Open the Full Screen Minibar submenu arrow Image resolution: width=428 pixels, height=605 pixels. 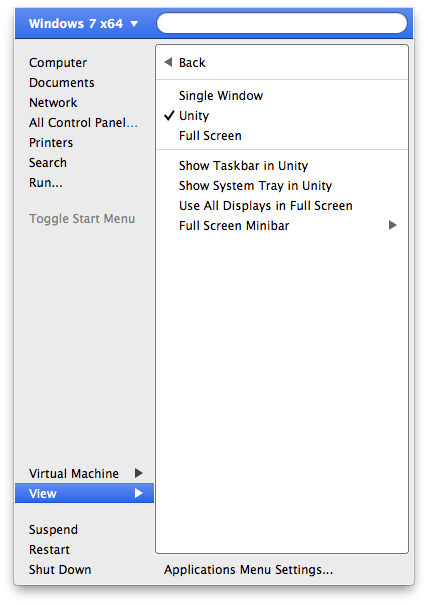[x=392, y=225]
